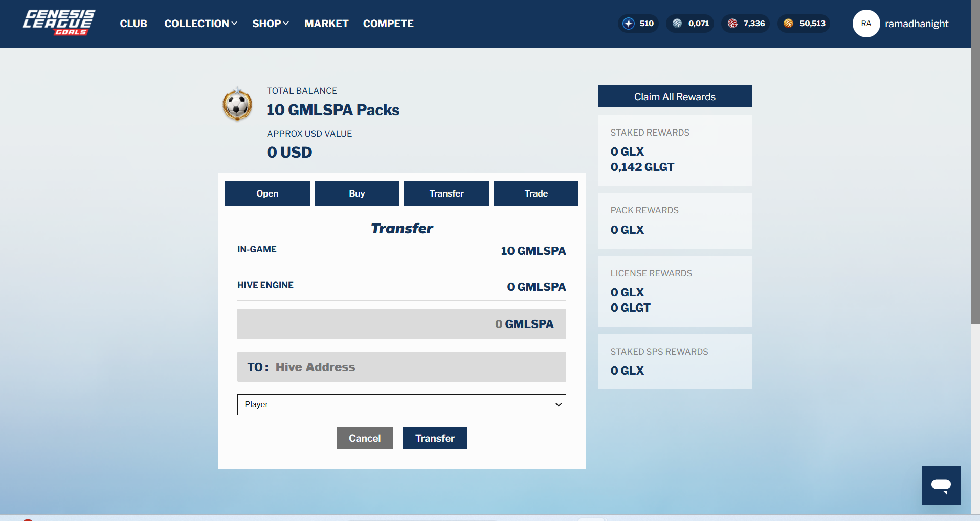Click the Hive Address input field
The width and height of the screenshot is (980, 521).
402,366
